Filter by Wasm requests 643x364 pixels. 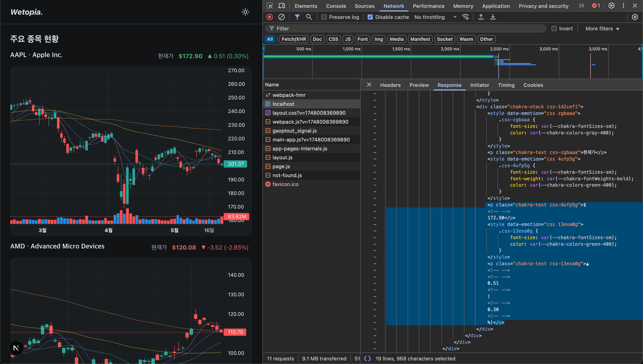click(x=466, y=39)
